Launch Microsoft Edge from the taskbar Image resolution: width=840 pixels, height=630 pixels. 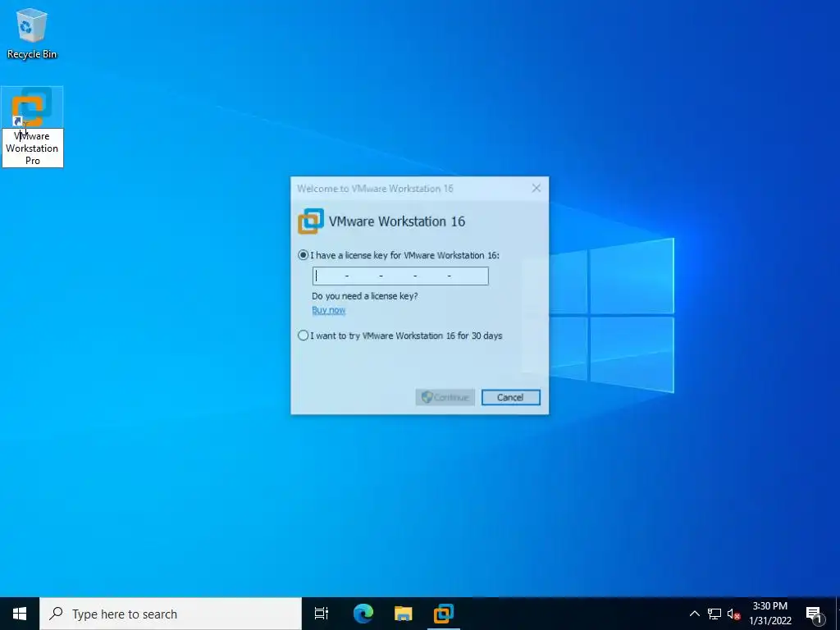pos(363,614)
